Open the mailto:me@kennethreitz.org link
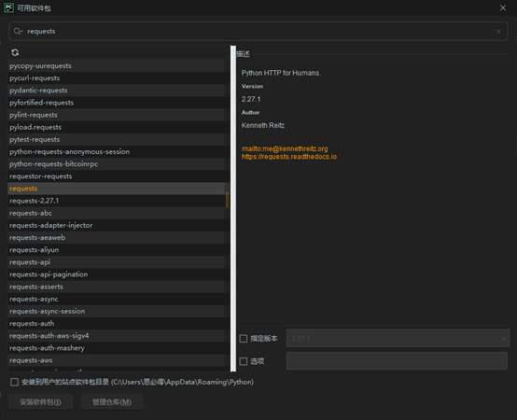517x420 pixels. click(285, 149)
